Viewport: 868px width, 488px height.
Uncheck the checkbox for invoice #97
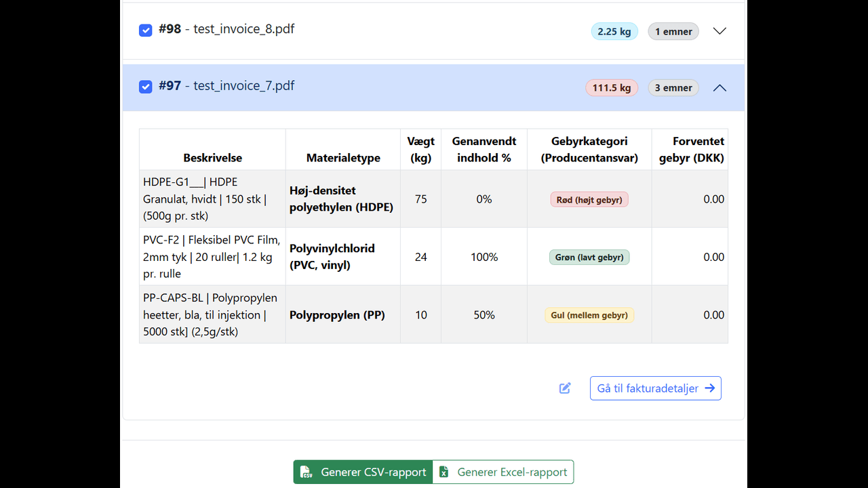click(x=145, y=87)
